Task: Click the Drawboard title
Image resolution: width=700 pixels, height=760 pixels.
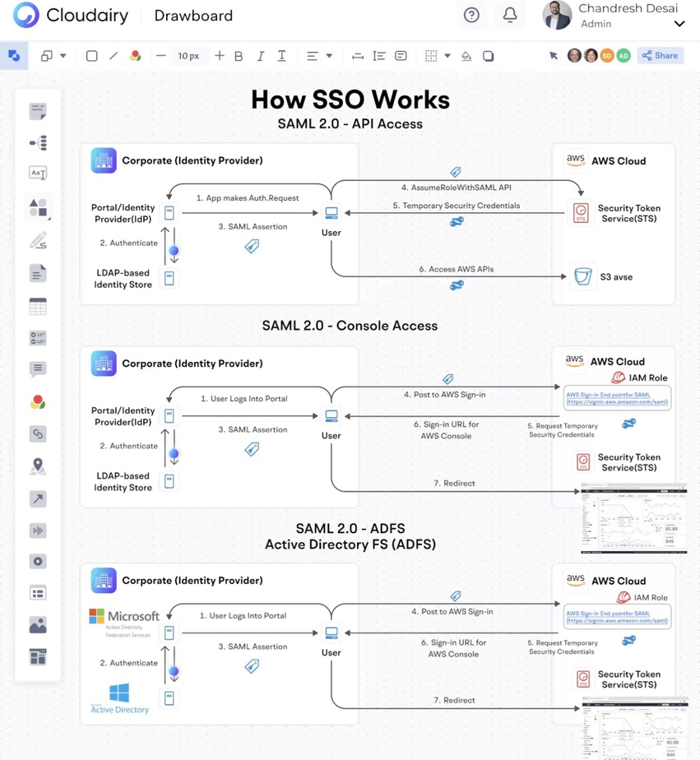Action: click(193, 16)
